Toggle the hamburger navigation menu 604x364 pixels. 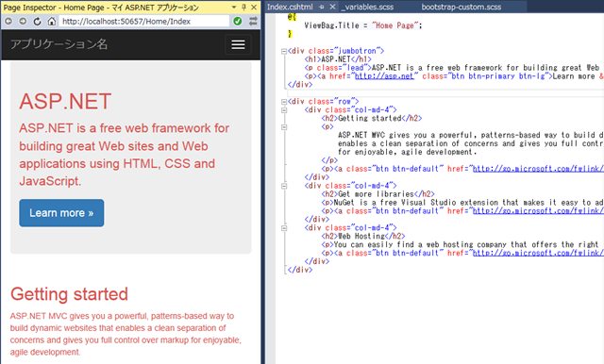click(238, 44)
